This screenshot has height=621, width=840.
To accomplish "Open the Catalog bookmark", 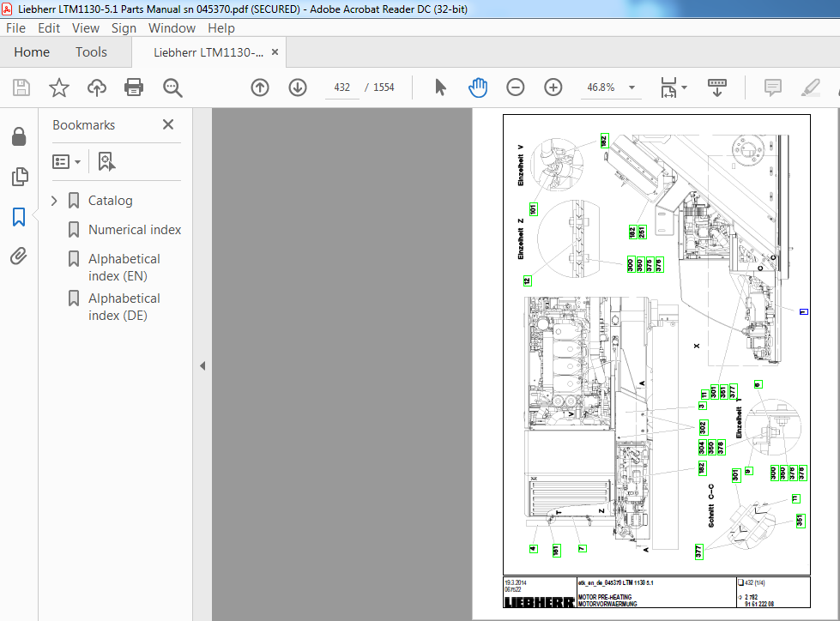I will [111, 201].
